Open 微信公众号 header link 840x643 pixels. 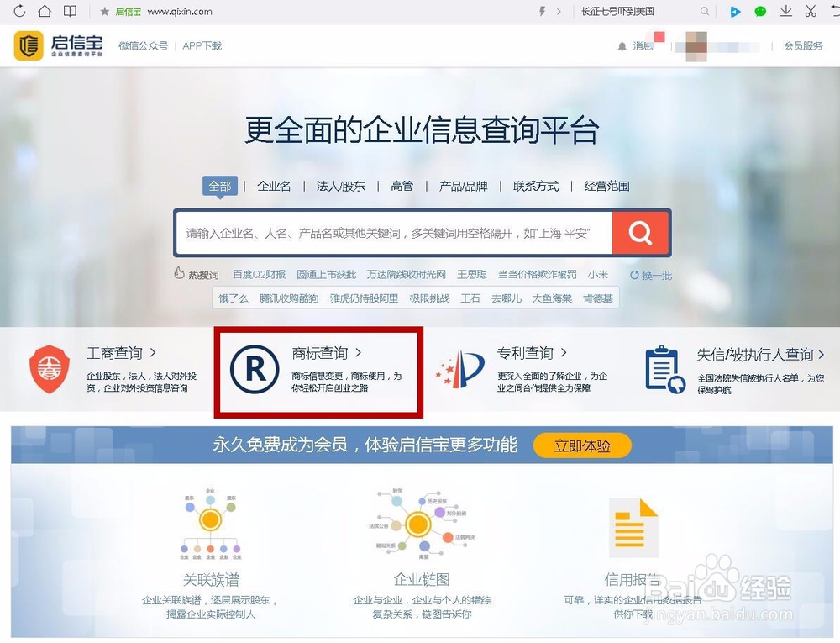143,45
